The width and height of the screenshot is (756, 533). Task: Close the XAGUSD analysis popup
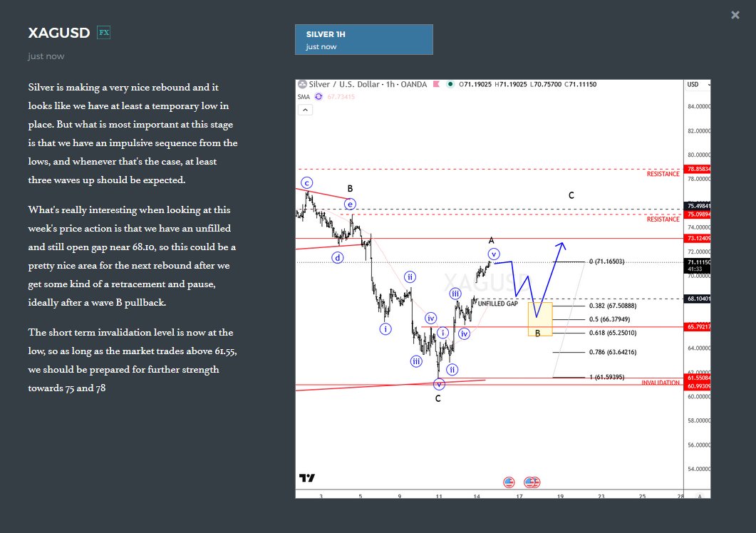[735, 15]
